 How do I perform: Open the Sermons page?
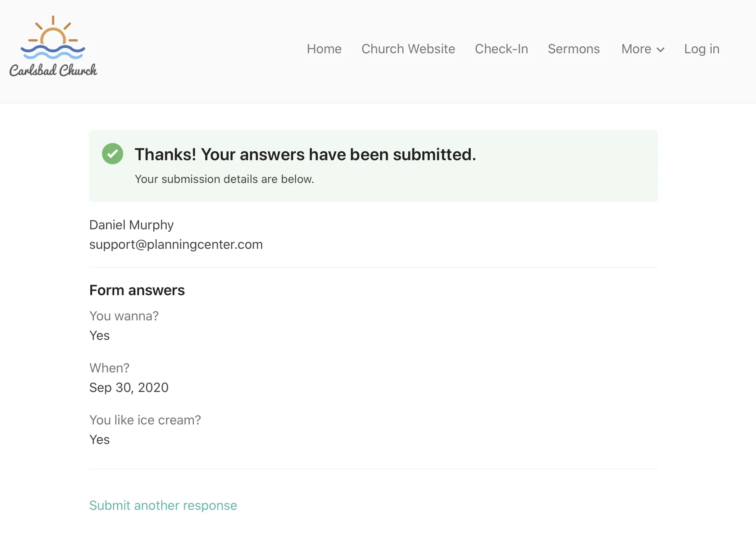pyautogui.click(x=574, y=49)
